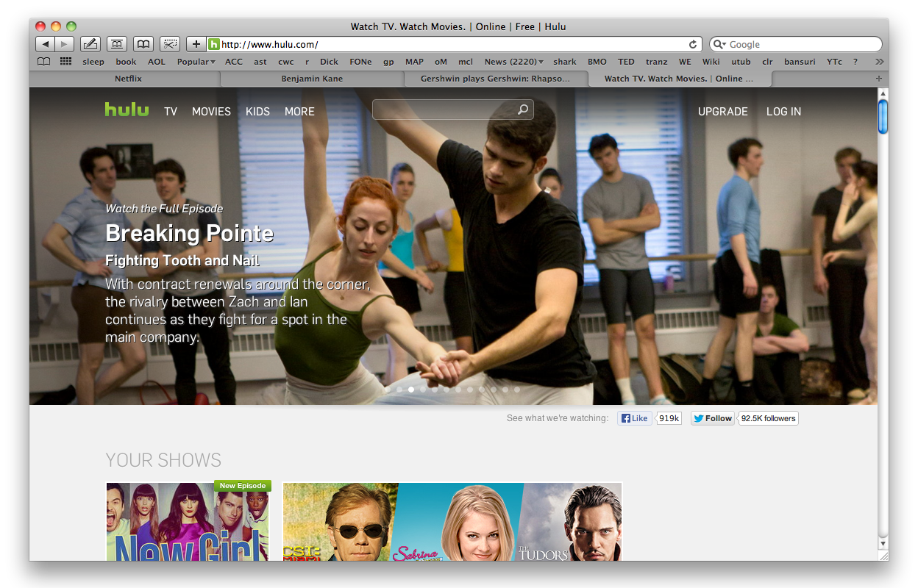Reload the page with the refresh arrow
The image size is (918, 588).
point(693,44)
